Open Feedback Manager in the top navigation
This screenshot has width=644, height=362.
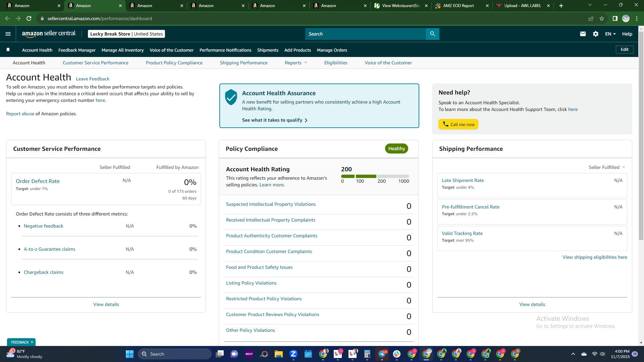point(77,50)
